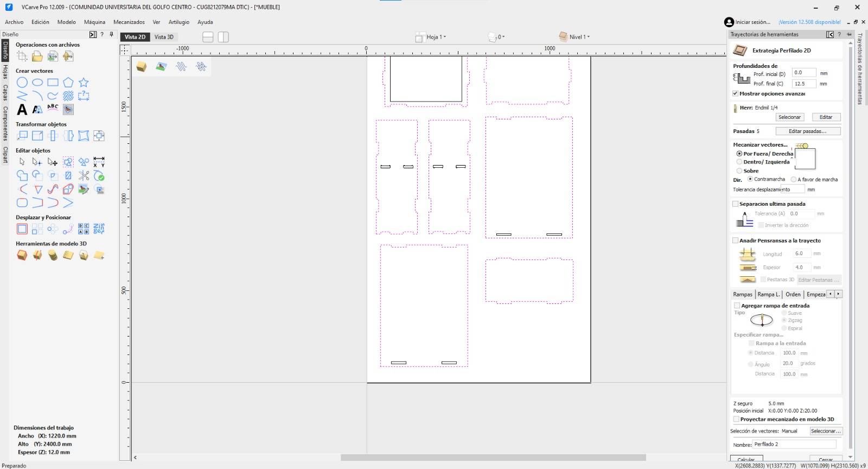The width and height of the screenshot is (868, 469).
Task: Switch to the Orden tab
Action: pos(793,294)
